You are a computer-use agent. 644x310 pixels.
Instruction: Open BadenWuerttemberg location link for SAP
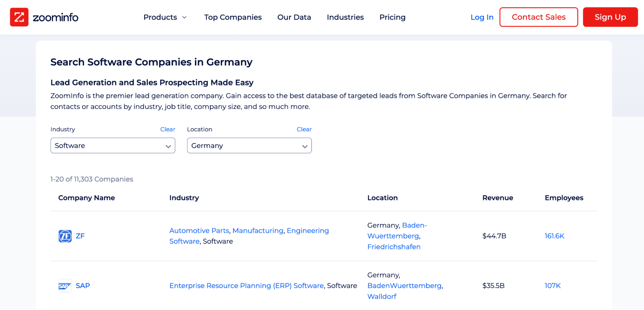(405, 286)
